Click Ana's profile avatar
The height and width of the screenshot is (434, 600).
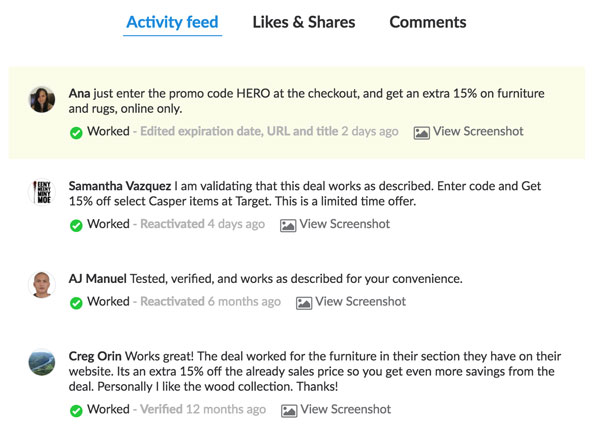coord(42,99)
